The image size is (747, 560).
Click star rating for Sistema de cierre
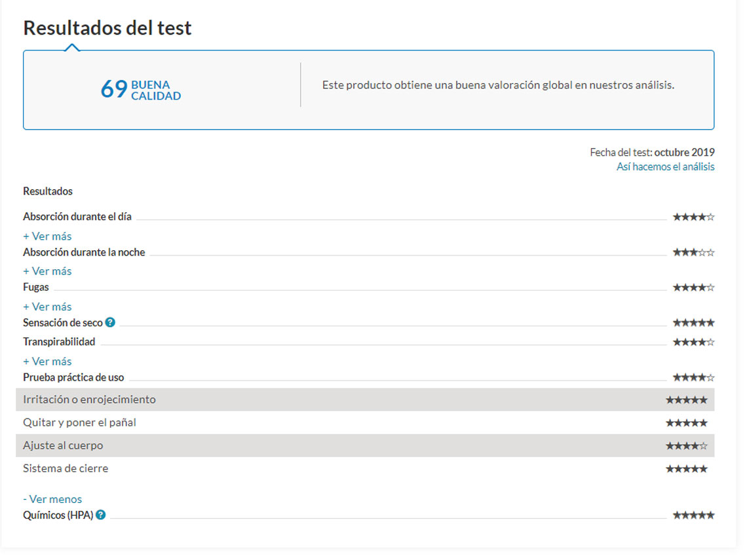pyautogui.click(x=686, y=468)
